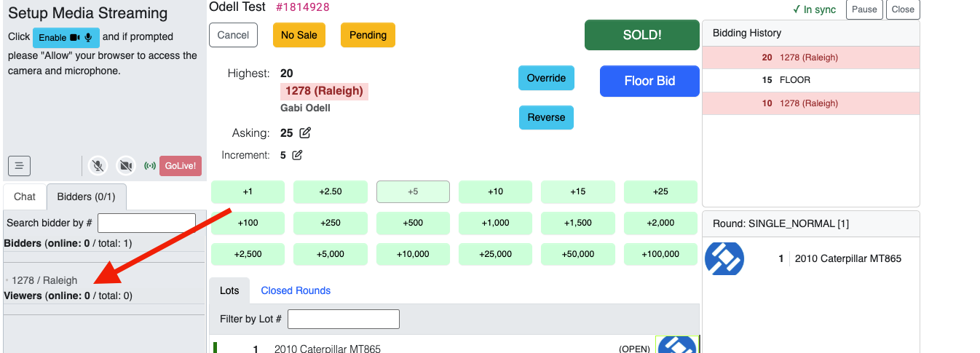This screenshot has width=980, height=353.
Task: Choose the +25 increment button
Action: tap(661, 192)
